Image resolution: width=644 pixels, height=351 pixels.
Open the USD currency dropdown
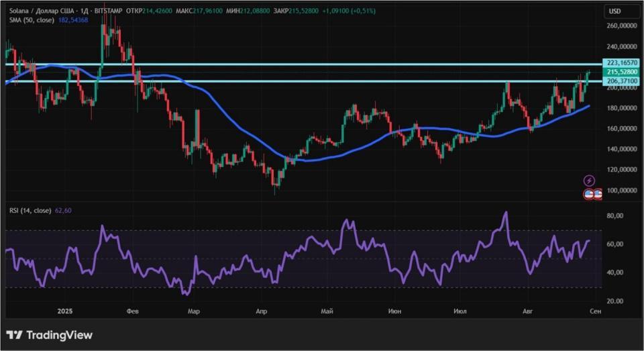[x=621, y=11]
